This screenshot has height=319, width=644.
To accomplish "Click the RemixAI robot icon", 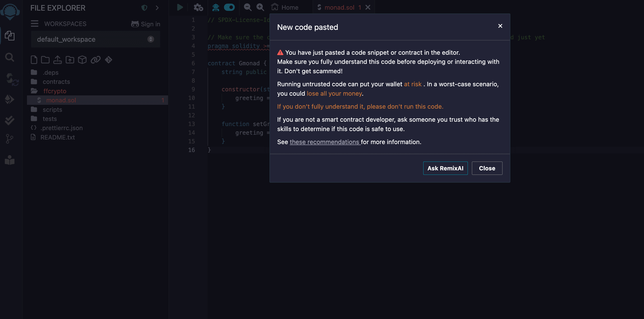I will [216, 7].
